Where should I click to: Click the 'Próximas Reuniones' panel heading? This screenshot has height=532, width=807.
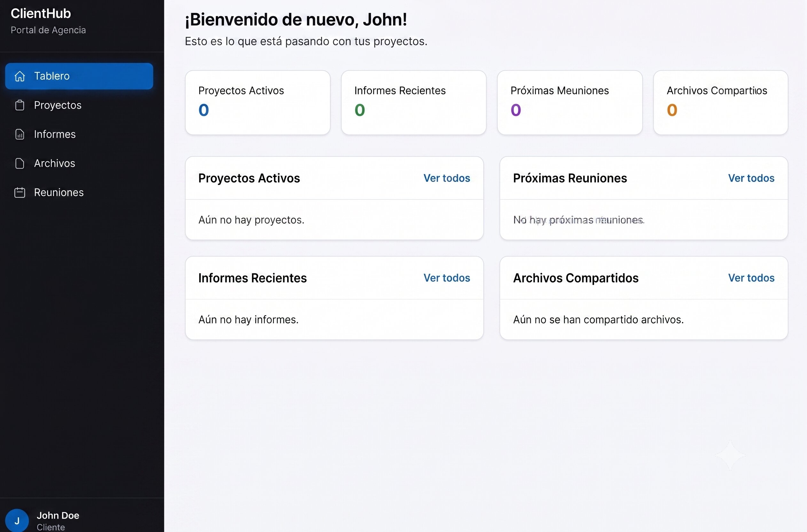[570, 178]
